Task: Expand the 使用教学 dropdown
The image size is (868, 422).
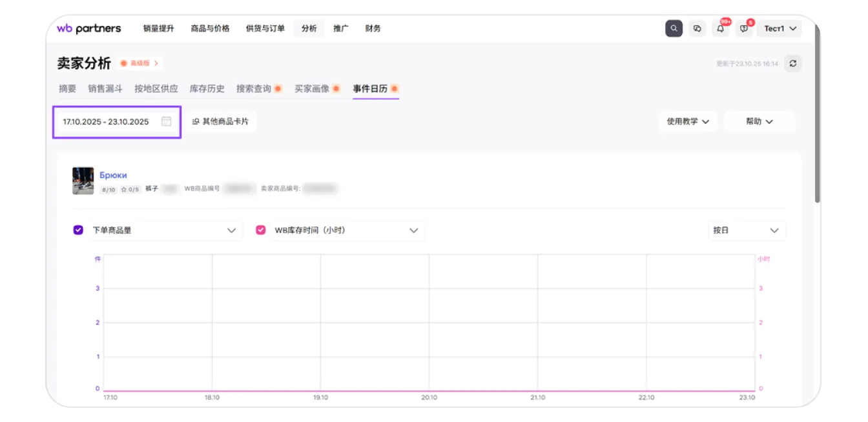Action: tap(688, 121)
